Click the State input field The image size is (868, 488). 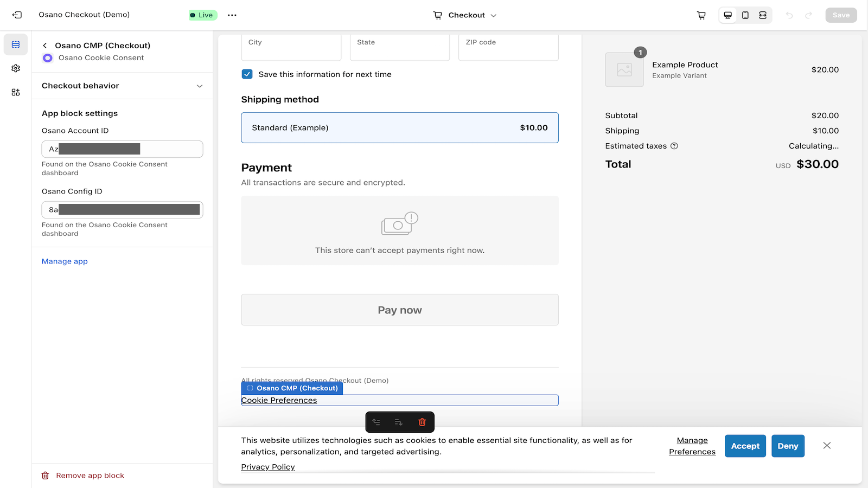pyautogui.click(x=400, y=47)
